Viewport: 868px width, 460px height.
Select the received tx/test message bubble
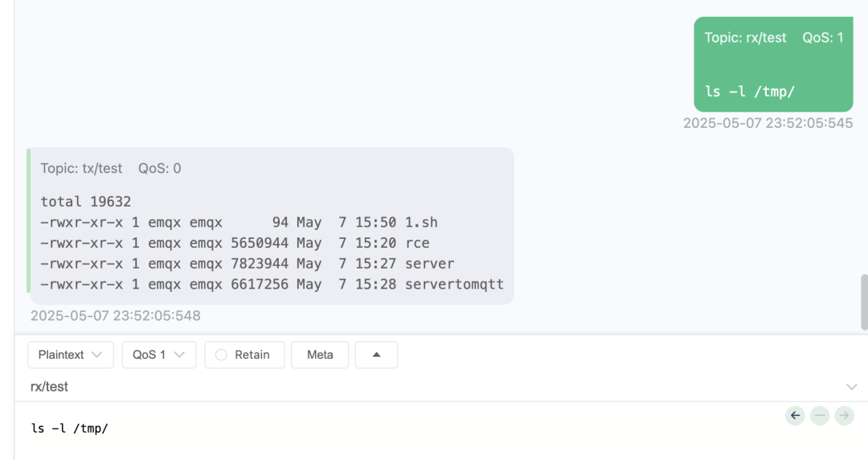(x=272, y=226)
